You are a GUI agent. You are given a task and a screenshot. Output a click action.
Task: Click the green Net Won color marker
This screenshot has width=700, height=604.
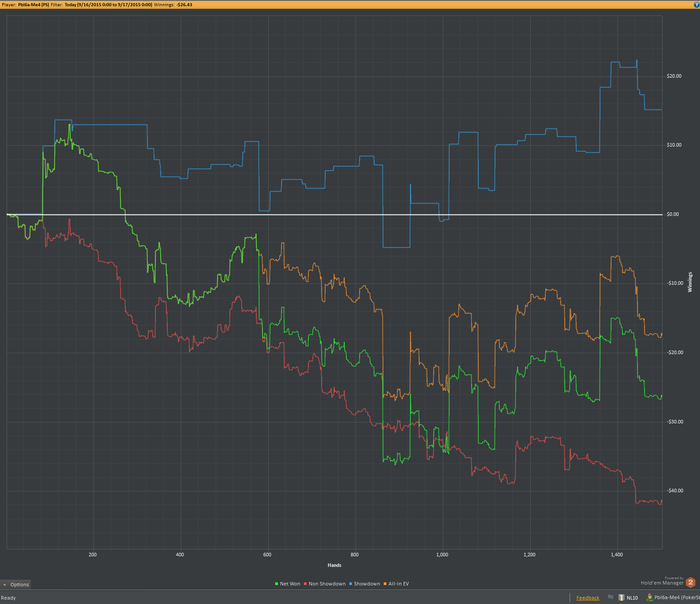coord(277,584)
